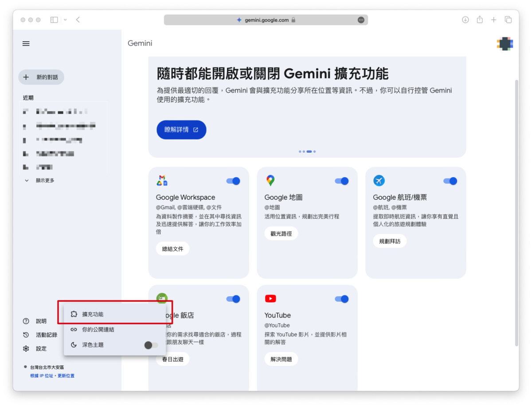Click the Gemini title text
The image size is (532, 407).
tap(140, 43)
